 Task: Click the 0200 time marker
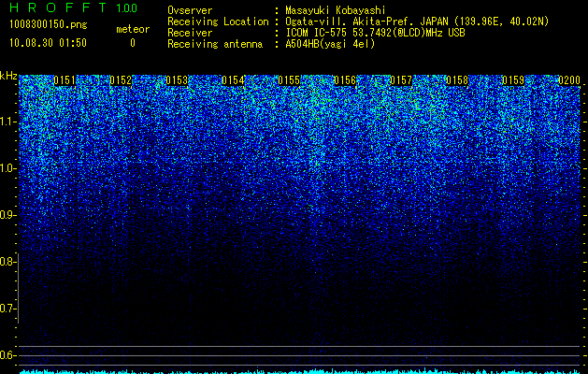[x=569, y=80]
